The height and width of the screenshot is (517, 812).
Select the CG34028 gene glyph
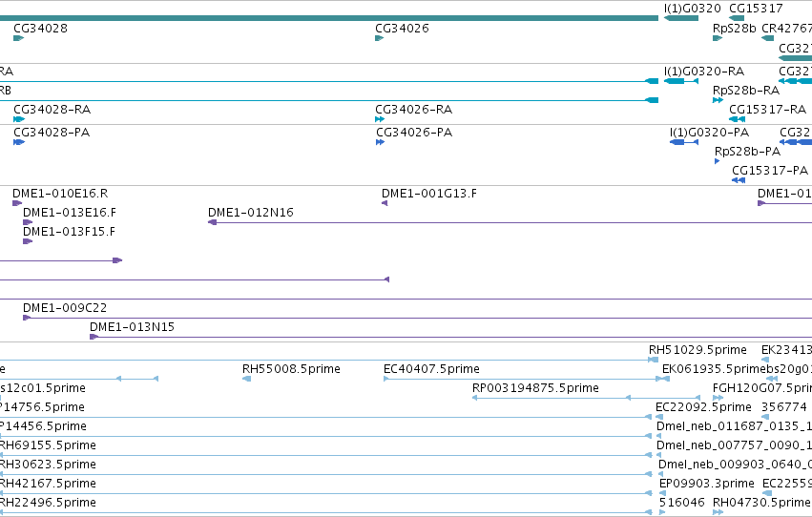[x=19, y=38]
